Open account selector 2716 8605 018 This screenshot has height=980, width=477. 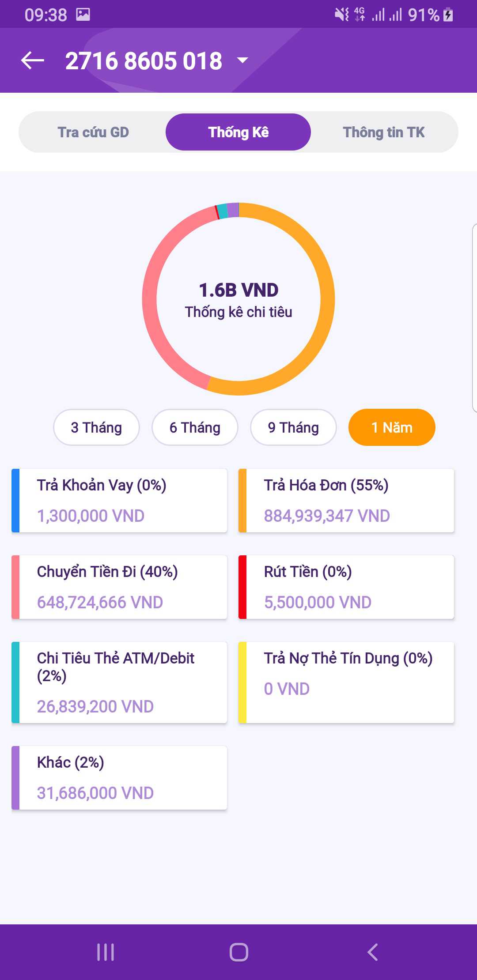(144, 61)
